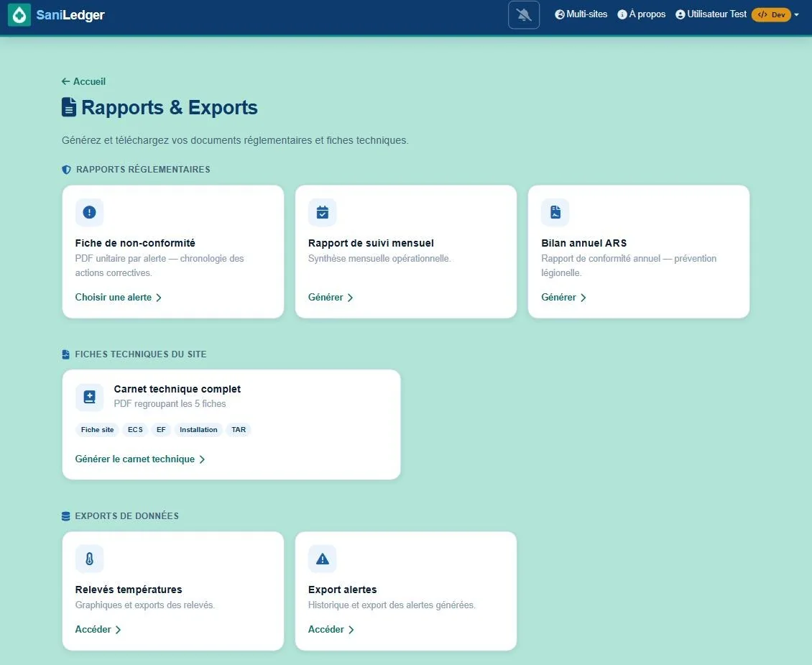Click the user avatar icon beside Utilisateur Test
This screenshot has width=812, height=665.
(x=680, y=14)
